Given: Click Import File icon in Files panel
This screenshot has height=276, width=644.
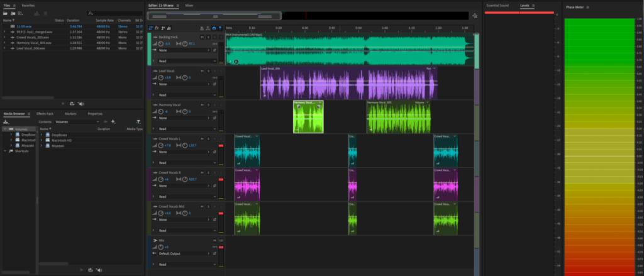Looking at the screenshot, I should [13, 13].
